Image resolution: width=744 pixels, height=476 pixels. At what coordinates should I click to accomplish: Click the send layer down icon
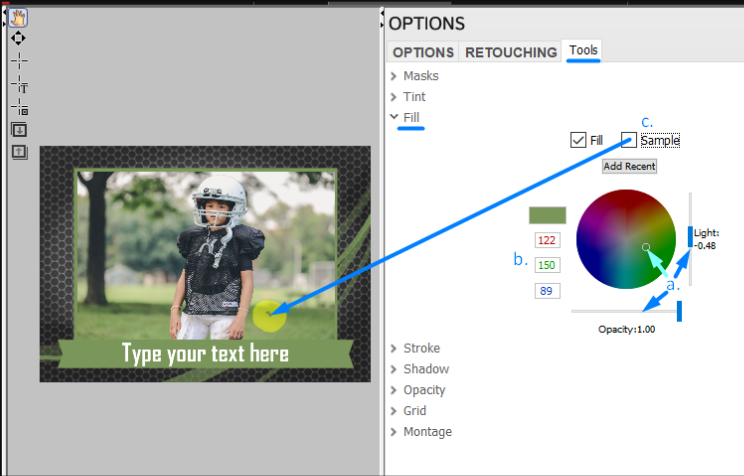19,129
